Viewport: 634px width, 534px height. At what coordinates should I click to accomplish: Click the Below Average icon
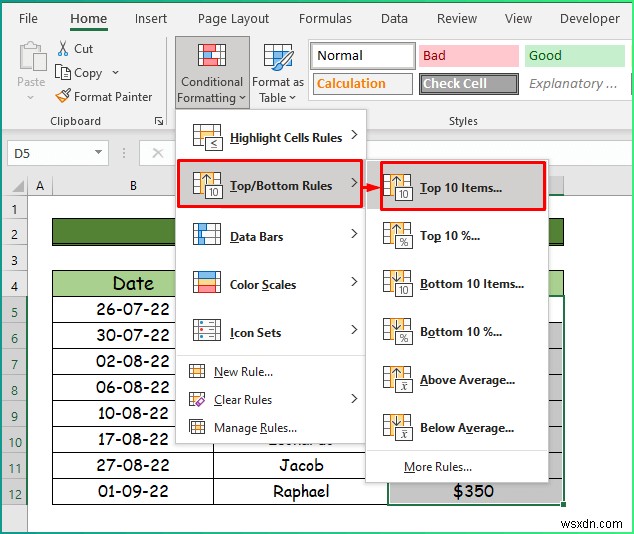(398, 427)
